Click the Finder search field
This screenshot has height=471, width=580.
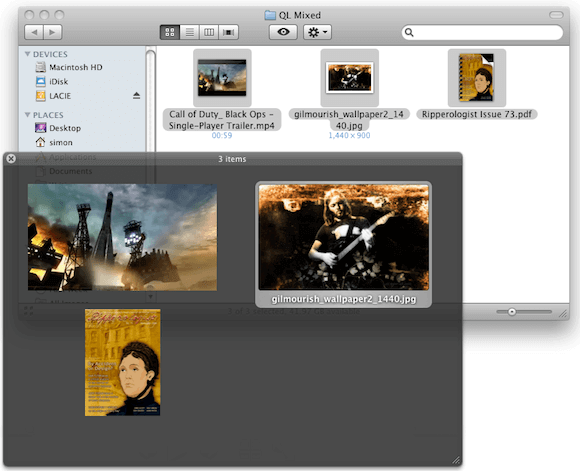482,32
